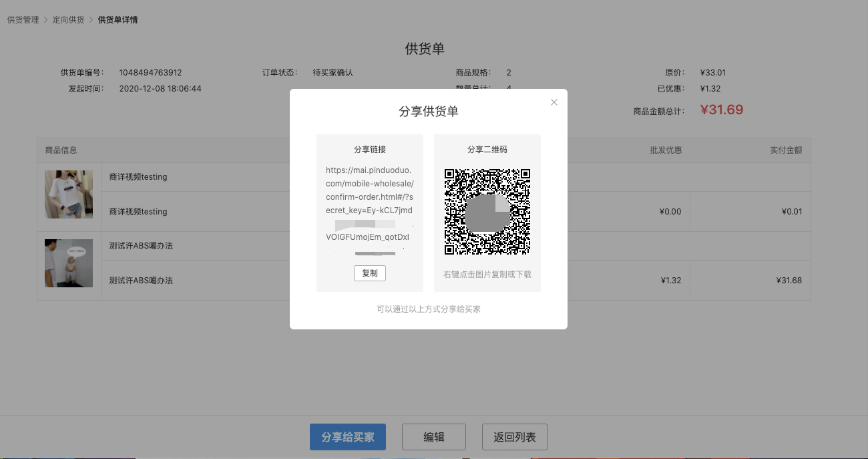Click the 分享二维码 heading
The height and width of the screenshot is (459, 868).
[x=487, y=150]
